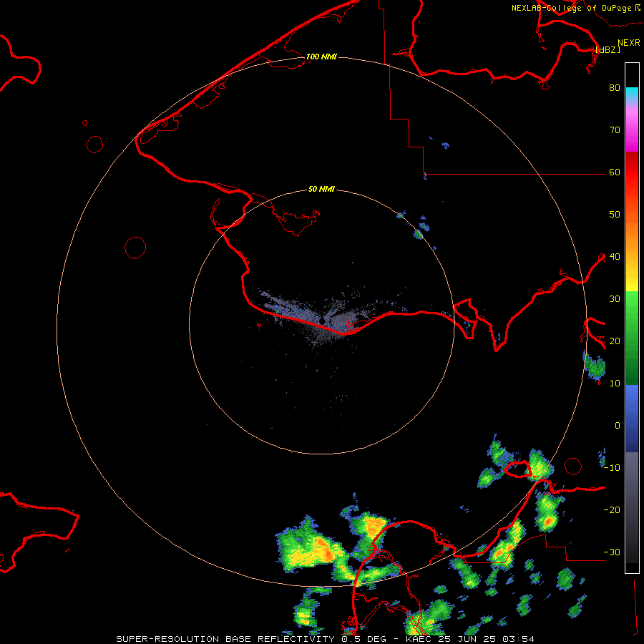Click the NEXLAB-College of DuPage credit text
Screen dimensions: 644x644
point(572,8)
